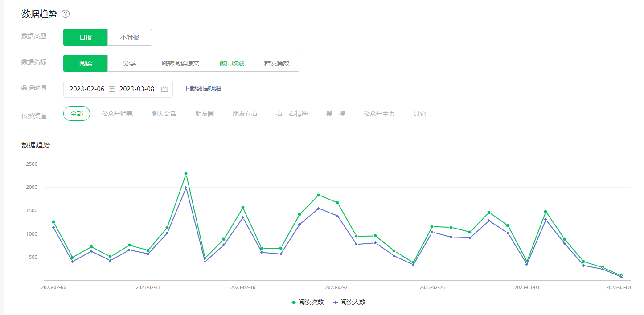Click the blue peak point near 2000

point(186,188)
